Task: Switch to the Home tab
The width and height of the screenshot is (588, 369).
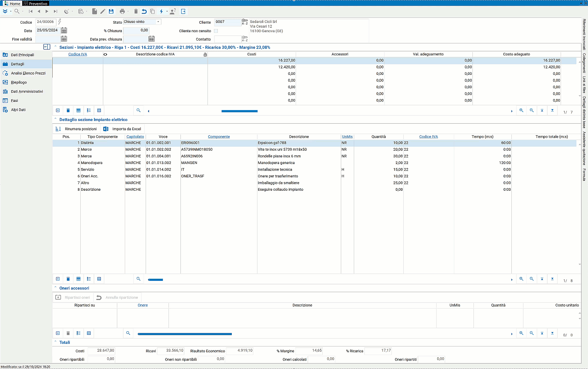Action: coord(12,3)
